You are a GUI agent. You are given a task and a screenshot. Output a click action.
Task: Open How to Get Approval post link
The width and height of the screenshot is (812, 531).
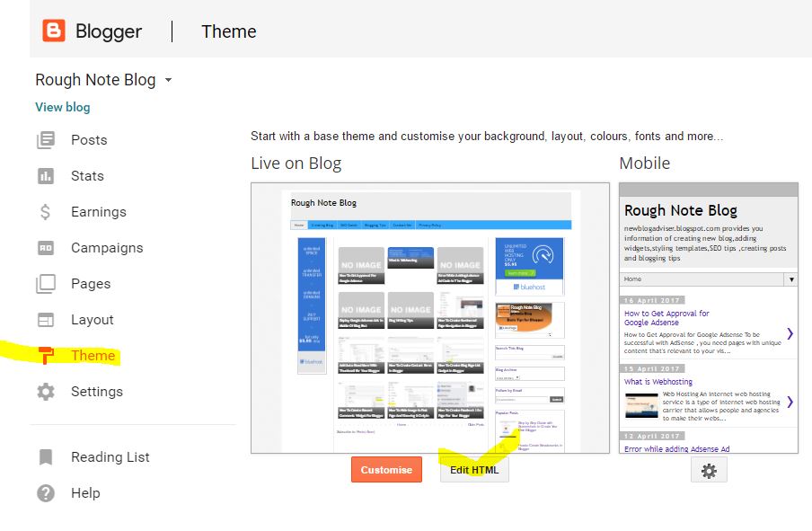point(666,317)
